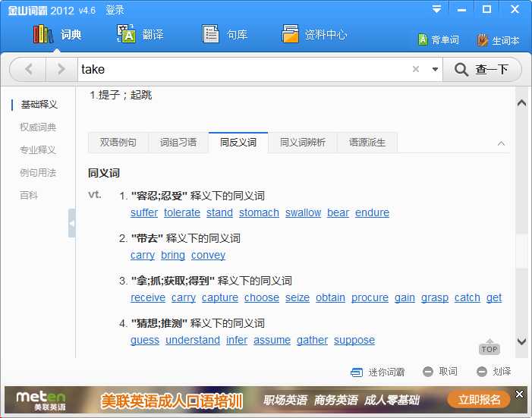
Task: Open search history dropdown arrow
Action: point(435,69)
